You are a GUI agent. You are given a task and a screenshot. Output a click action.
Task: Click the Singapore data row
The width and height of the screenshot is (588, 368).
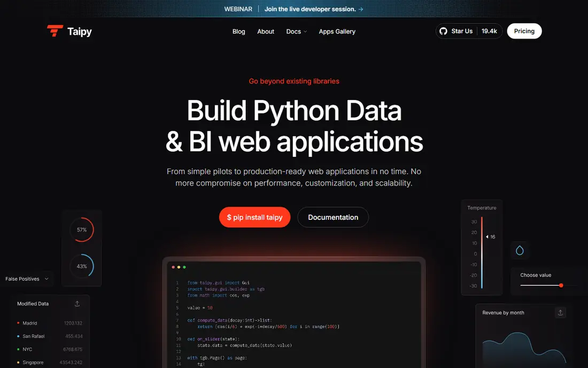[x=50, y=362]
